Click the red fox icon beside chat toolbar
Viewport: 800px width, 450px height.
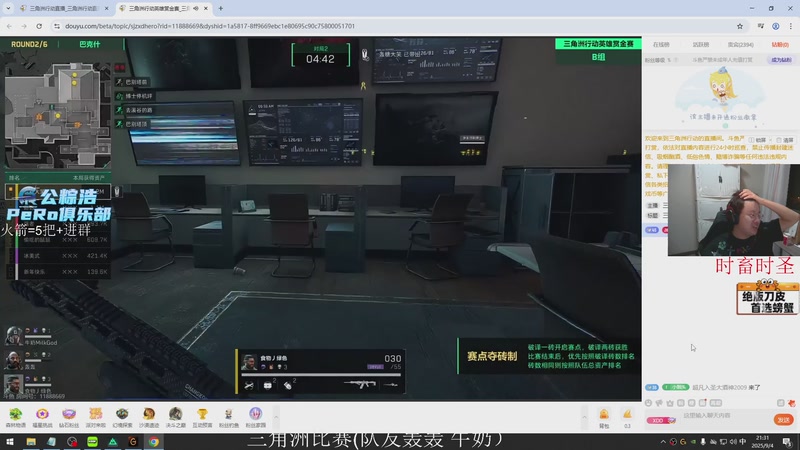coord(791,403)
